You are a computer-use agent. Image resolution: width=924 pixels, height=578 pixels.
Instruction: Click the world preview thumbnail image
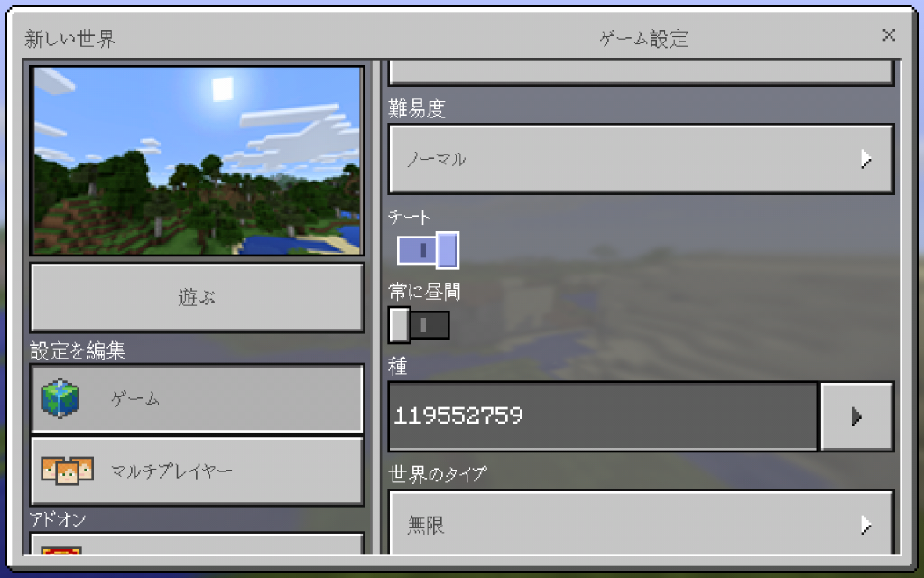[197, 161]
